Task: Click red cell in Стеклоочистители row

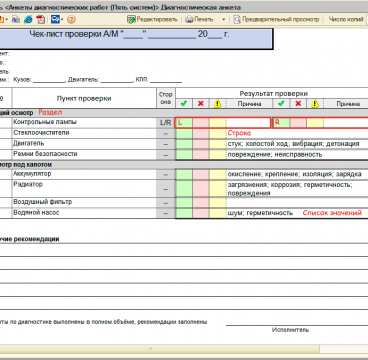Action: (201, 134)
